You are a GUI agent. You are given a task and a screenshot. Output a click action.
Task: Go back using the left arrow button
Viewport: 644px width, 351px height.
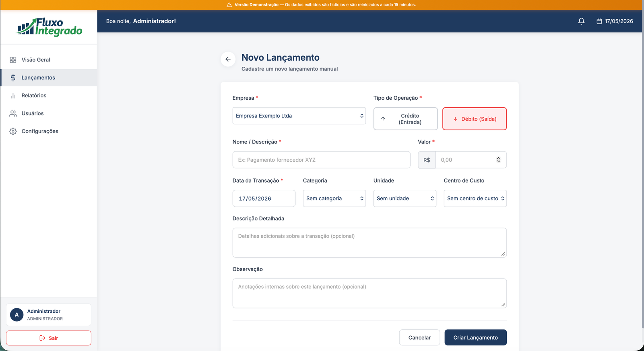[x=228, y=59]
